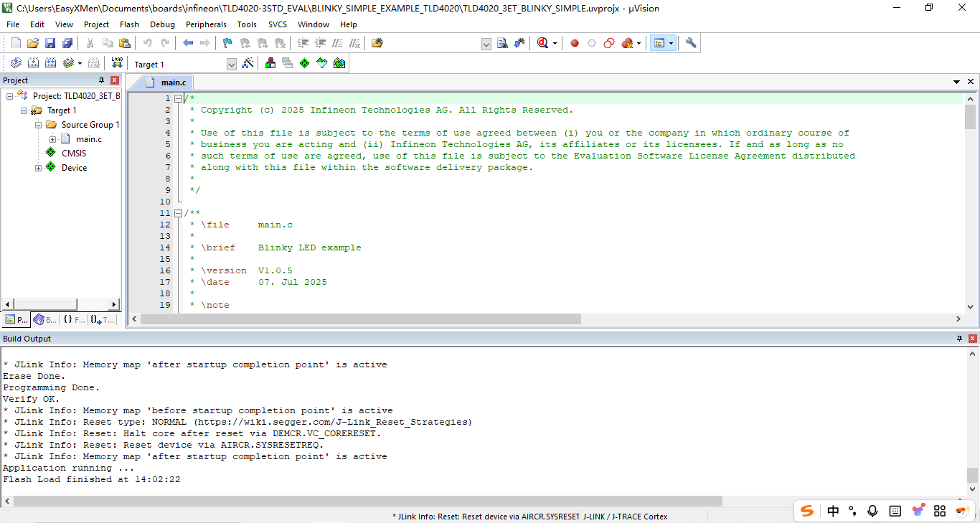Image resolution: width=980 pixels, height=523 pixels.
Task: Start the debug session with the magnifier icon
Action: [542, 43]
